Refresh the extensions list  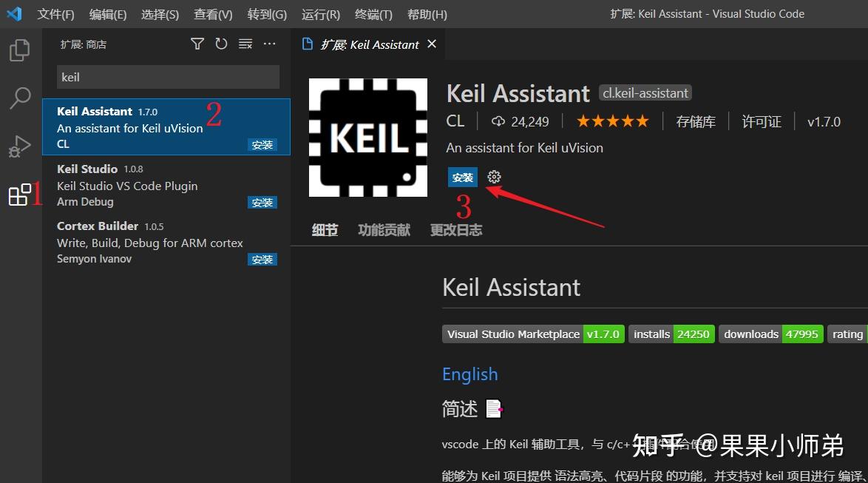(221, 44)
